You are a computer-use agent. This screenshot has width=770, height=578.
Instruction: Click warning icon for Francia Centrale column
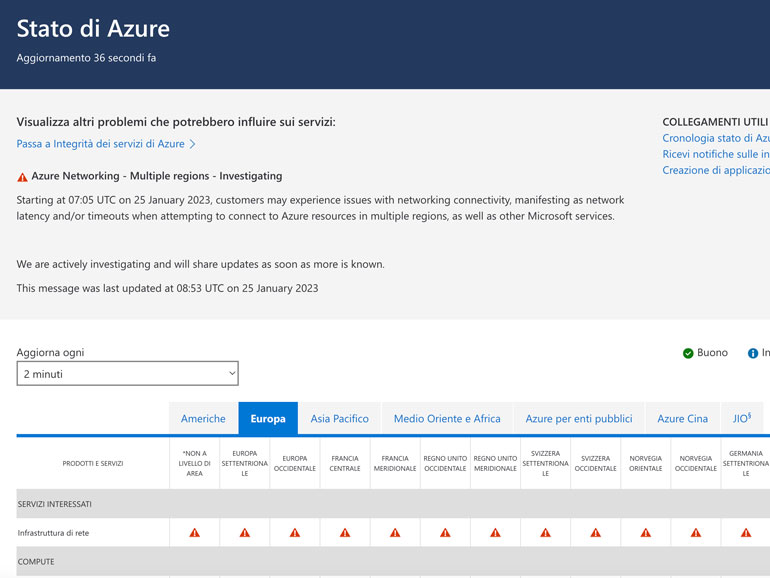tap(345, 532)
